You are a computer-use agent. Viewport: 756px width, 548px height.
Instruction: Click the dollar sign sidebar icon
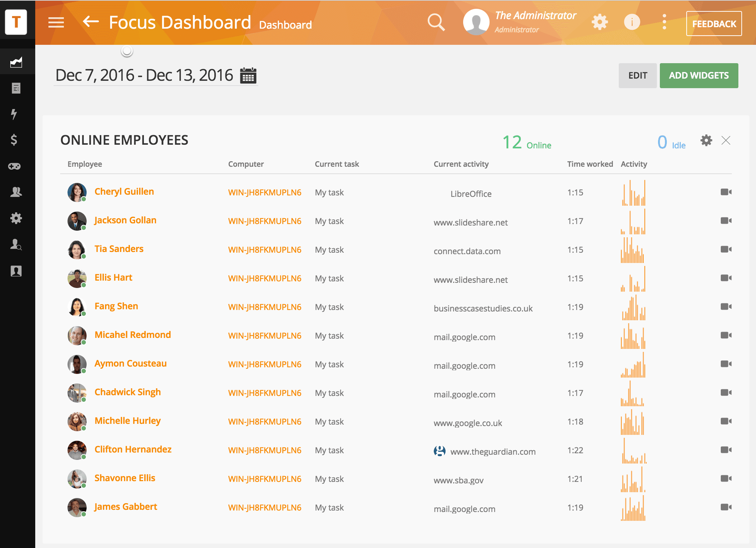coord(14,140)
